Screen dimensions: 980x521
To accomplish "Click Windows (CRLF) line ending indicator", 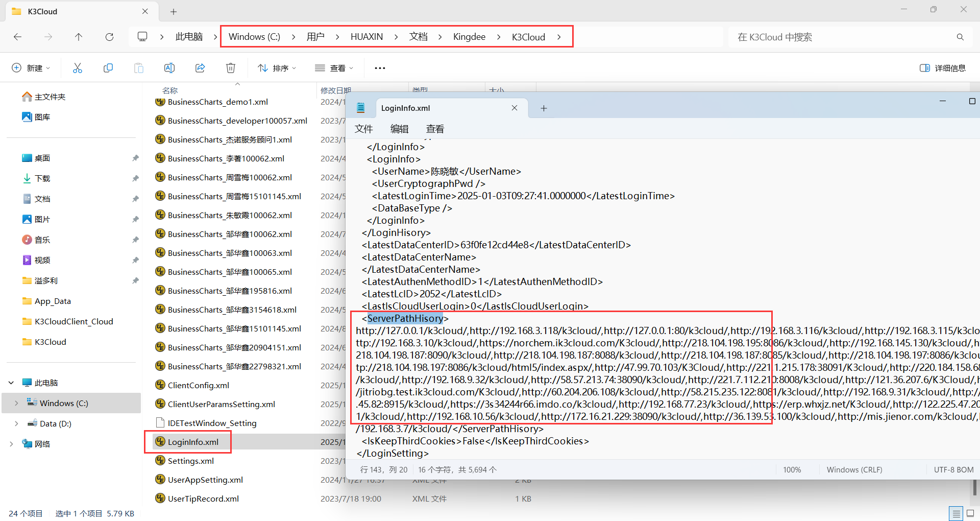I will pyautogui.click(x=854, y=469).
